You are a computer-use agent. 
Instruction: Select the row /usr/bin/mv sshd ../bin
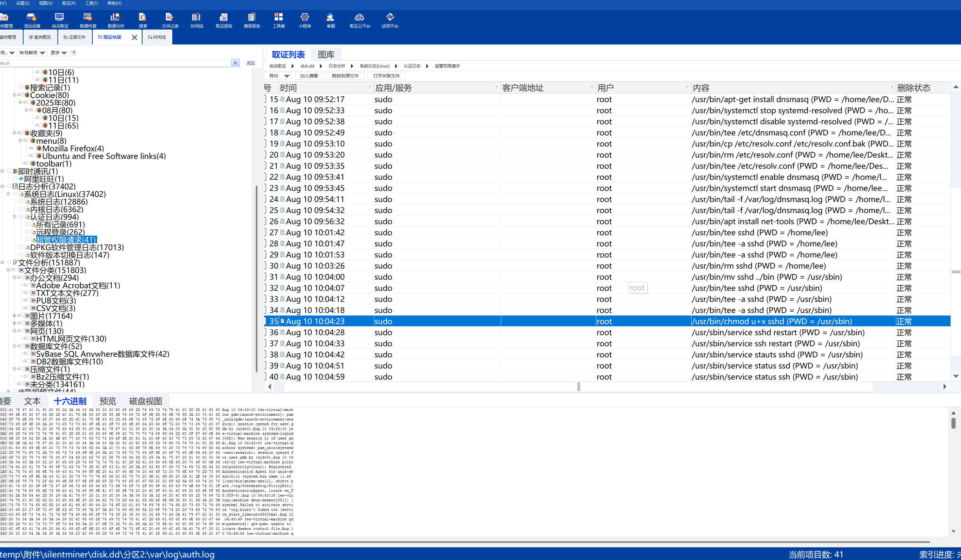point(607,277)
